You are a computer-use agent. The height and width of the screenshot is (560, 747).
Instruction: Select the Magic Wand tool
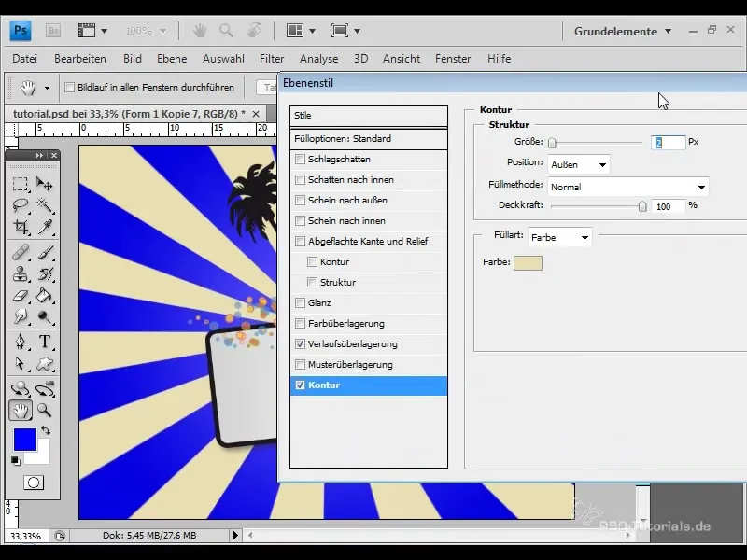(x=45, y=205)
